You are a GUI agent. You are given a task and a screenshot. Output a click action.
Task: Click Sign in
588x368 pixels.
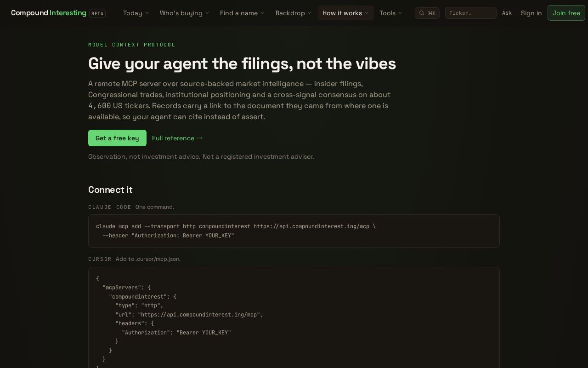tap(531, 13)
